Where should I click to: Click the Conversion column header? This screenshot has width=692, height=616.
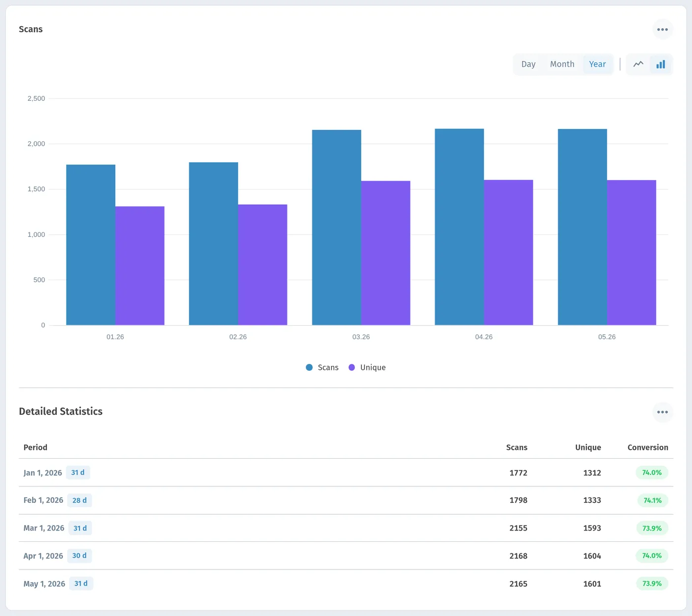(x=648, y=447)
